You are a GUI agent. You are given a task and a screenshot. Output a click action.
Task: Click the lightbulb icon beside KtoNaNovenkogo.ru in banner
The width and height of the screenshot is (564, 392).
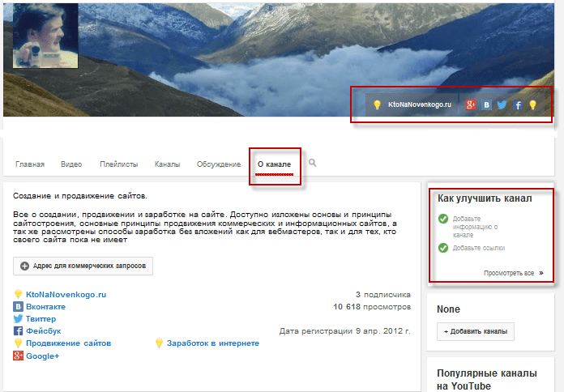tap(377, 104)
